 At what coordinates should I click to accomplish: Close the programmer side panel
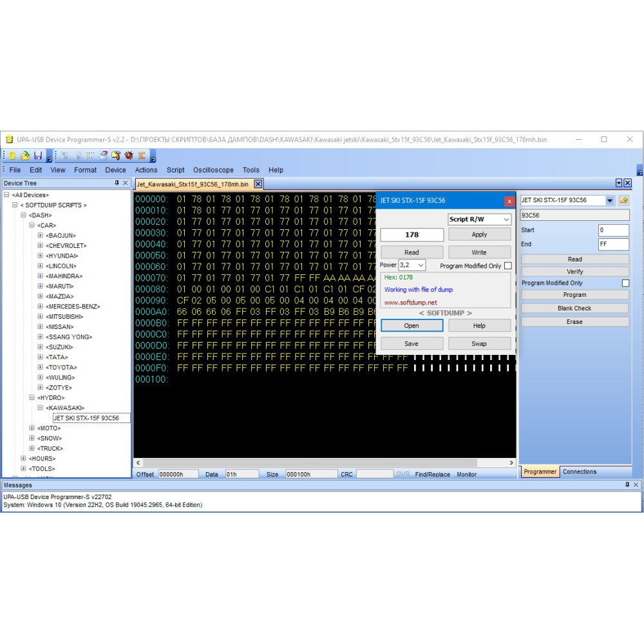tap(627, 183)
